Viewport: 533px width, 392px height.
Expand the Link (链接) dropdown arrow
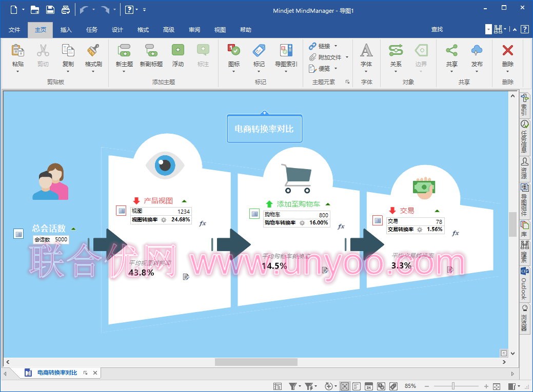coord(336,46)
